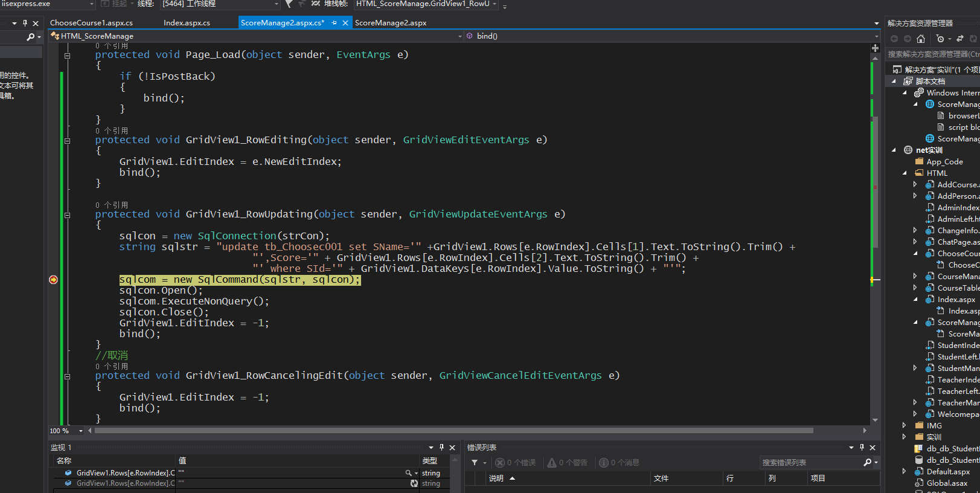Click the Solution Explorer search box
This screenshot has height=493, width=980.
point(933,54)
